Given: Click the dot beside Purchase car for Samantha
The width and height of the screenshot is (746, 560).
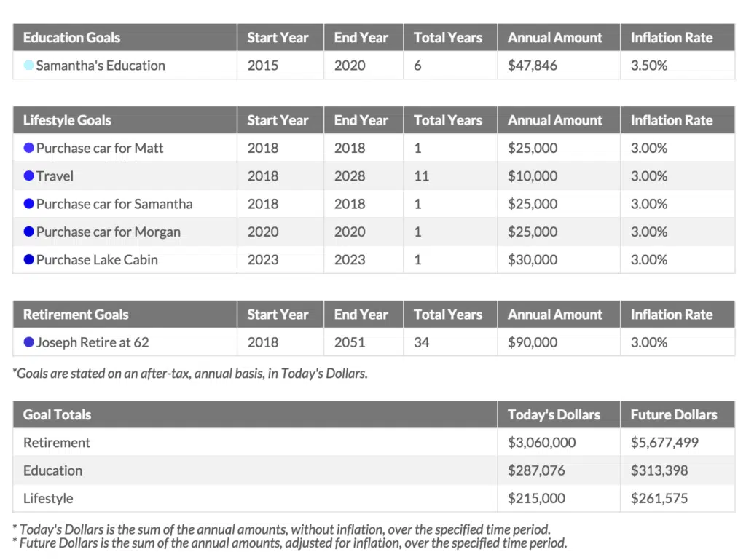Looking at the screenshot, I should [29, 204].
